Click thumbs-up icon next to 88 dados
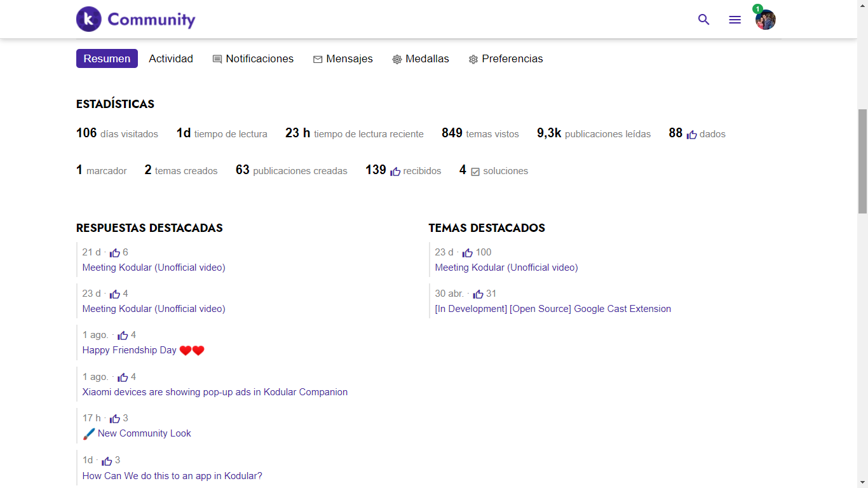The height and width of the screenshot is (488, 868). click(692, 135)
